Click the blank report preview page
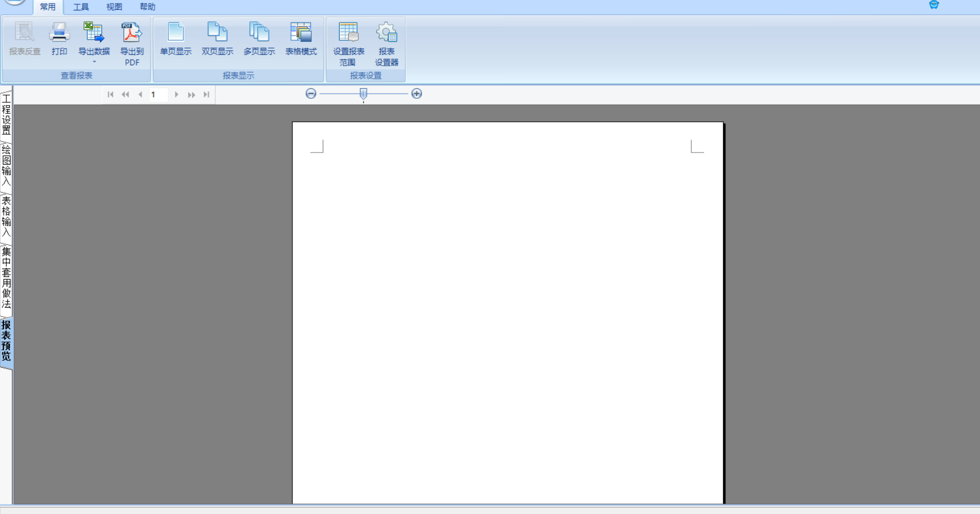Screen dimensions: 980x514 pyautogui.click(x=508, y=313)
